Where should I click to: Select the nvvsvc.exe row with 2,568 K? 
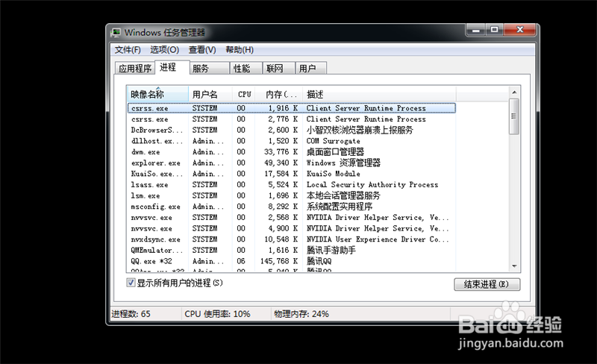[291, 217]
